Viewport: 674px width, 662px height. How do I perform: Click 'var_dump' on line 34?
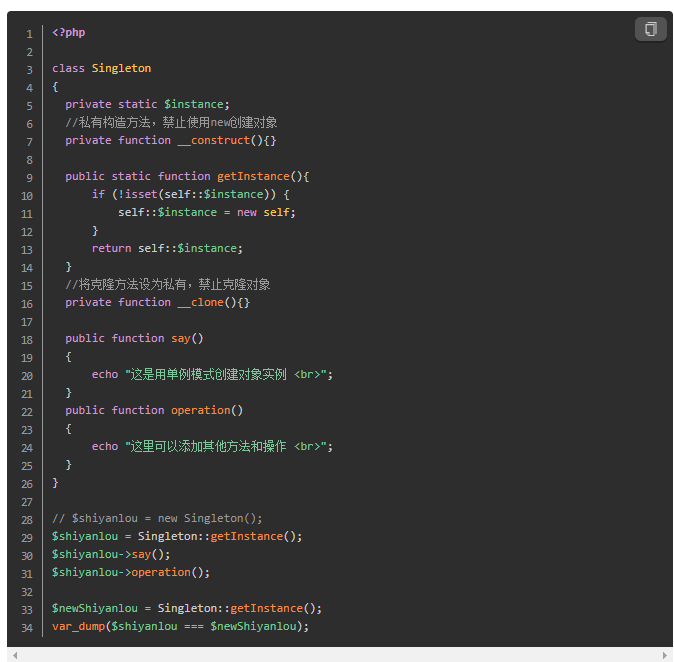click(78, 627)
